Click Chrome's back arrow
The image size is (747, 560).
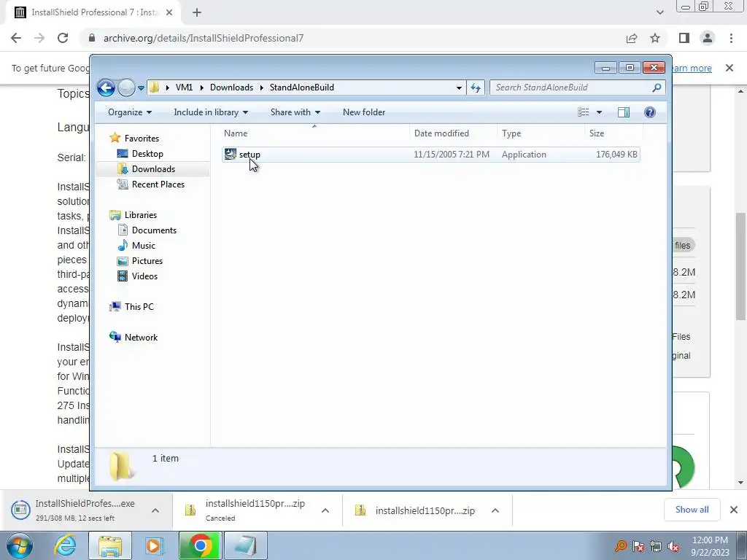16,38
